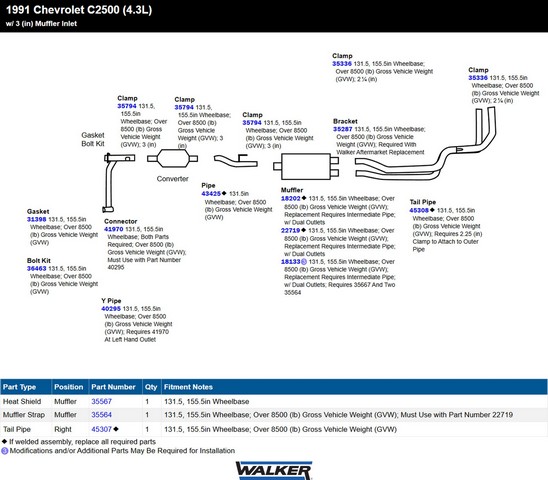Open pipe part number 43425 link
Image resolution: width=548 pixels, height=480 pixels.
[211, 193]
